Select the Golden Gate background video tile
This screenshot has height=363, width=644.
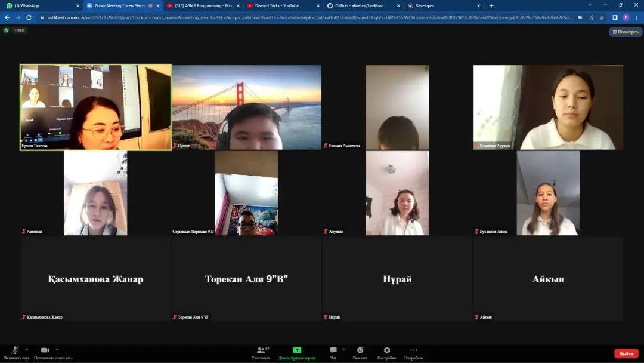tap(246, 107)
